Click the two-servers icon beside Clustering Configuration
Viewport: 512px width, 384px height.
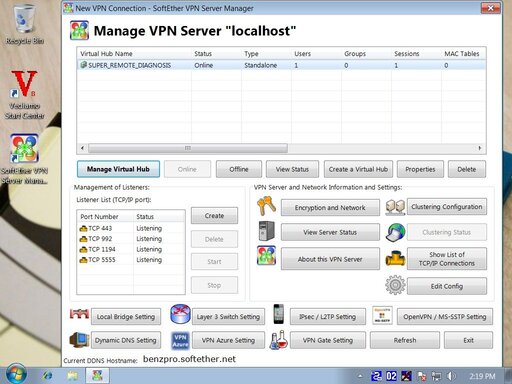[x=395, y=207]
